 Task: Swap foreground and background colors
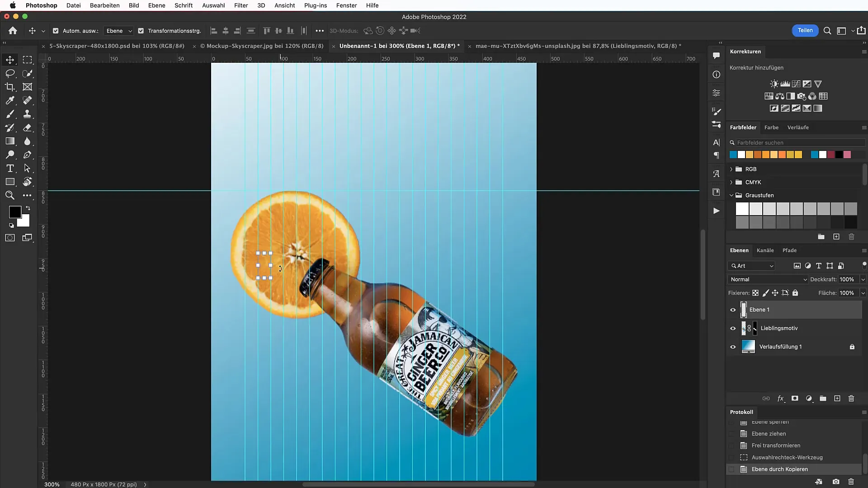coord(28,208)
